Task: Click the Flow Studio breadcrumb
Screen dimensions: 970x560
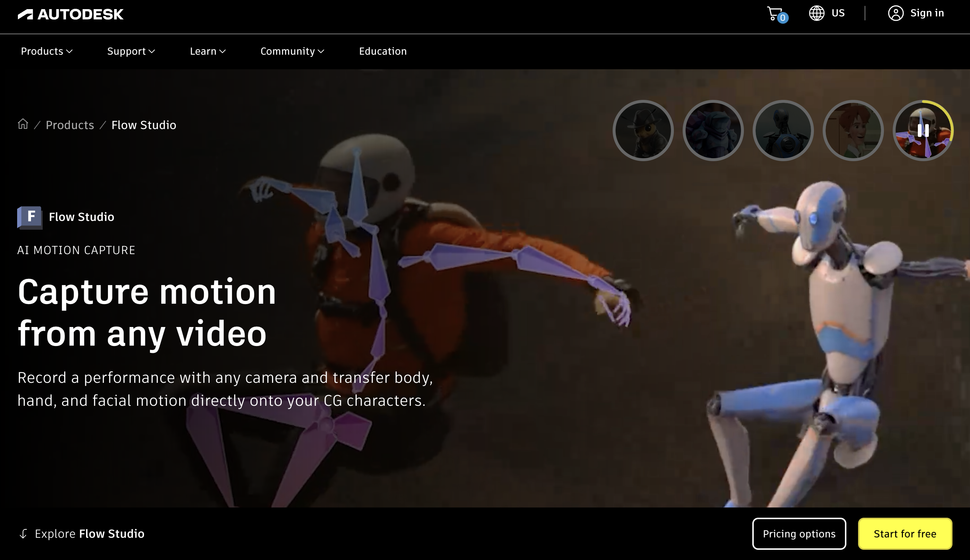Action: point(144,125)
